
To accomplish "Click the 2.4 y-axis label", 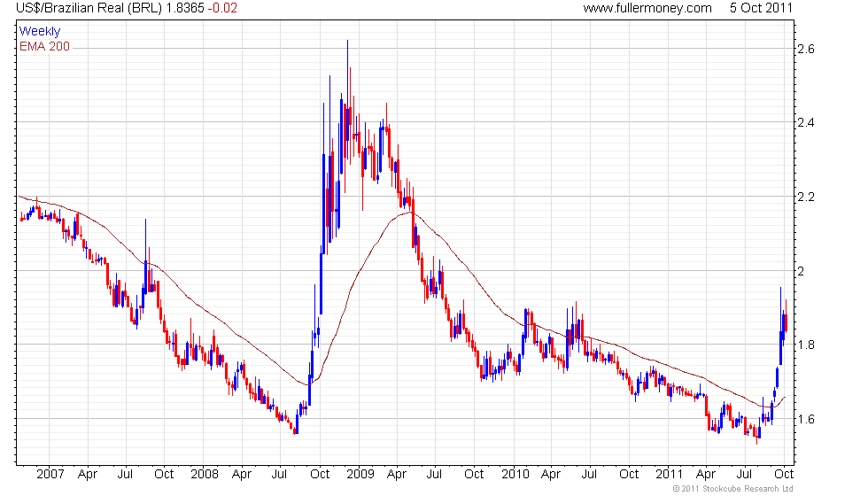I will [805, 122].
